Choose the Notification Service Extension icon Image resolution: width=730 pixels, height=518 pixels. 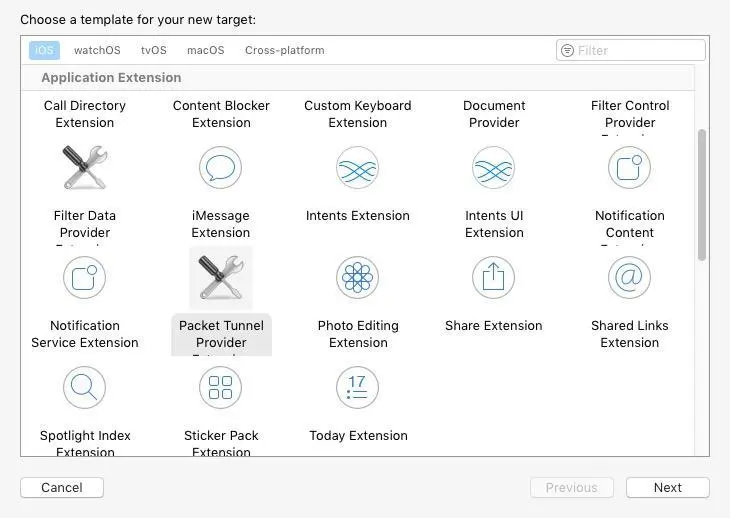coord(85,277)
